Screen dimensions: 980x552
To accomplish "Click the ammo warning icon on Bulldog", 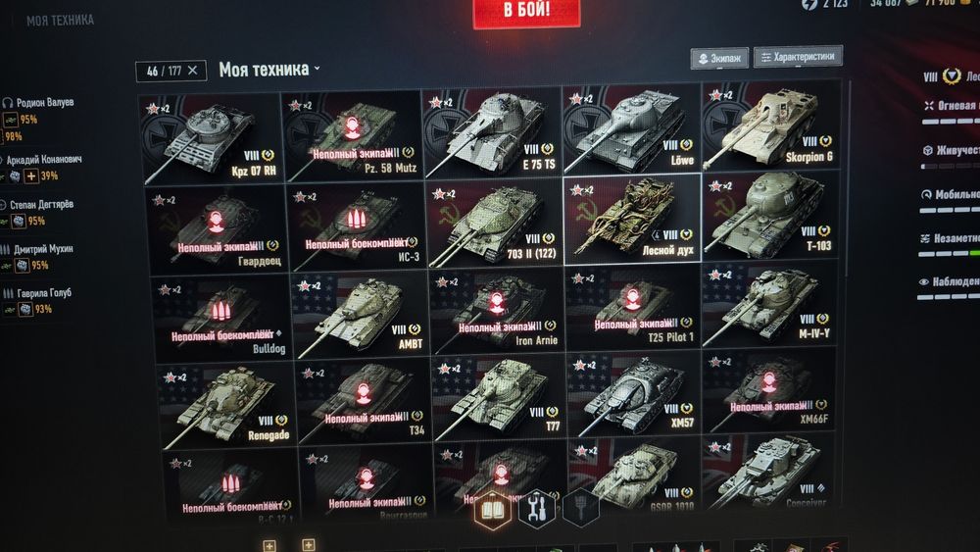I will pos(220,310).
